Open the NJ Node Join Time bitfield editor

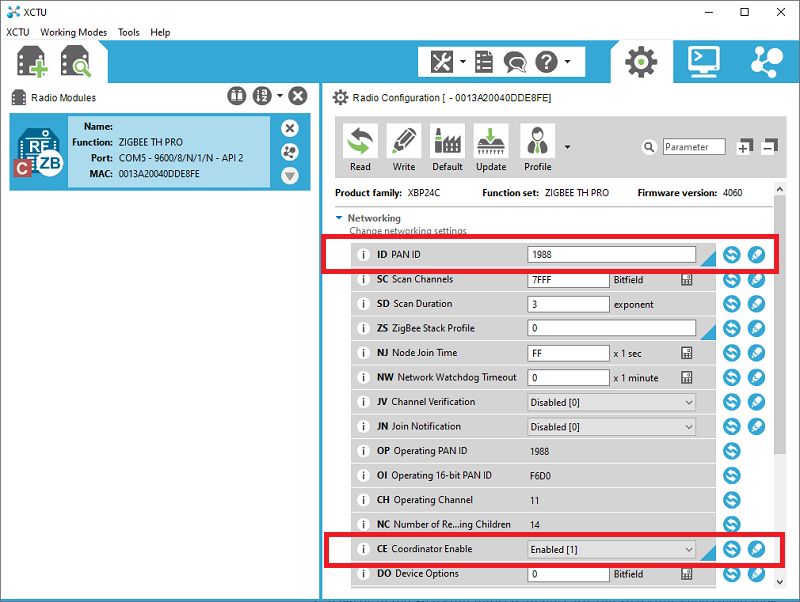[x=687, y=352]
